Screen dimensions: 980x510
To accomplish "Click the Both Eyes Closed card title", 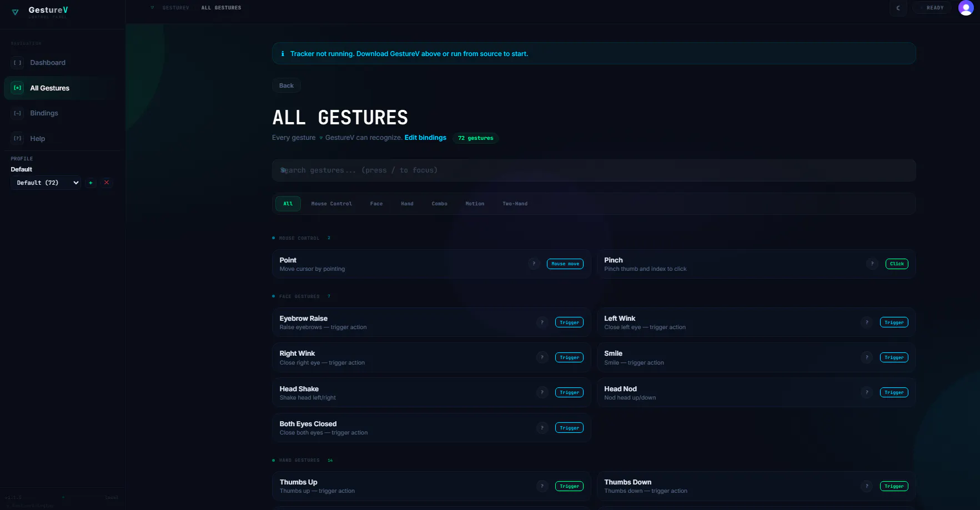I will point(308,424).
